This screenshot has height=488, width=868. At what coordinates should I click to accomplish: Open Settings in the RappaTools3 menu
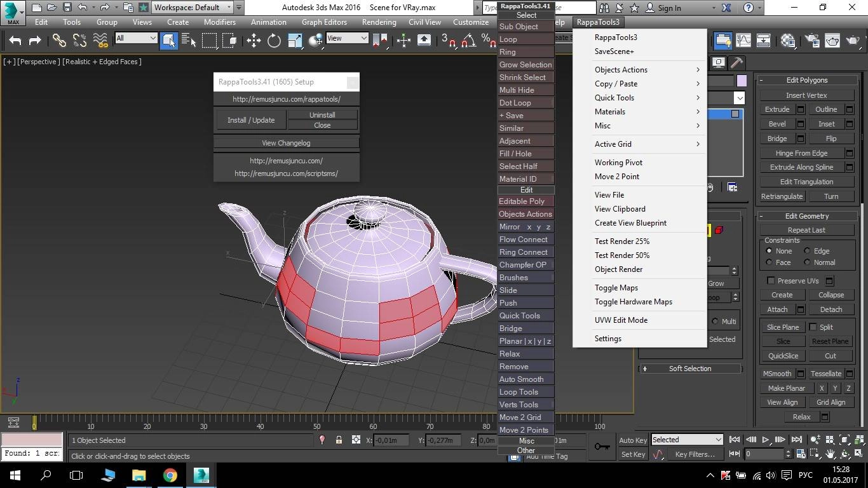[640, 339]
